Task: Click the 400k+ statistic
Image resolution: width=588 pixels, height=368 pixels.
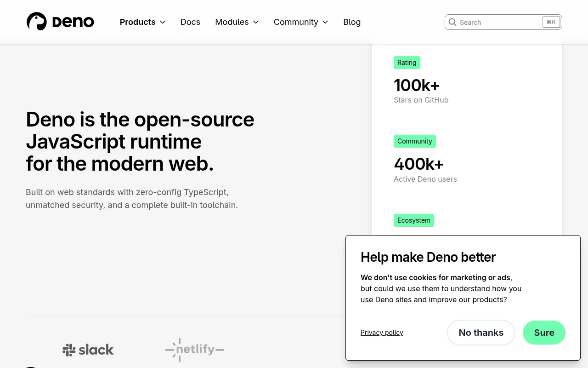Action: point(418,164)
